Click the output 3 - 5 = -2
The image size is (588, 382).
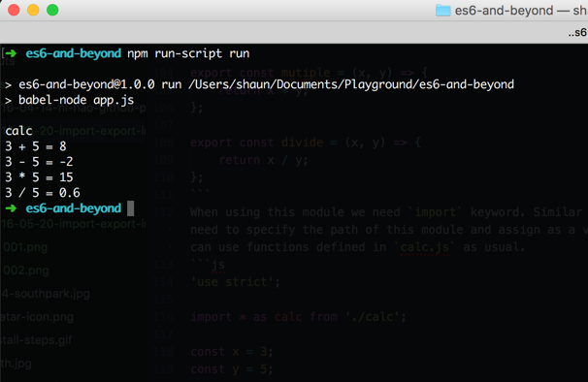pos(39,162)
